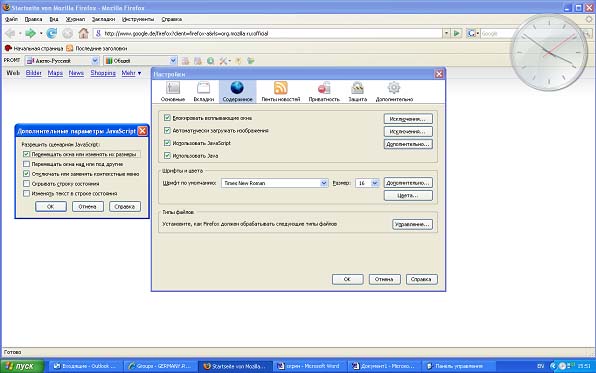596x373 pixels.
Task: Click the Bilder link on Google page
Action: pyautogui.click(x=33, y=73)
